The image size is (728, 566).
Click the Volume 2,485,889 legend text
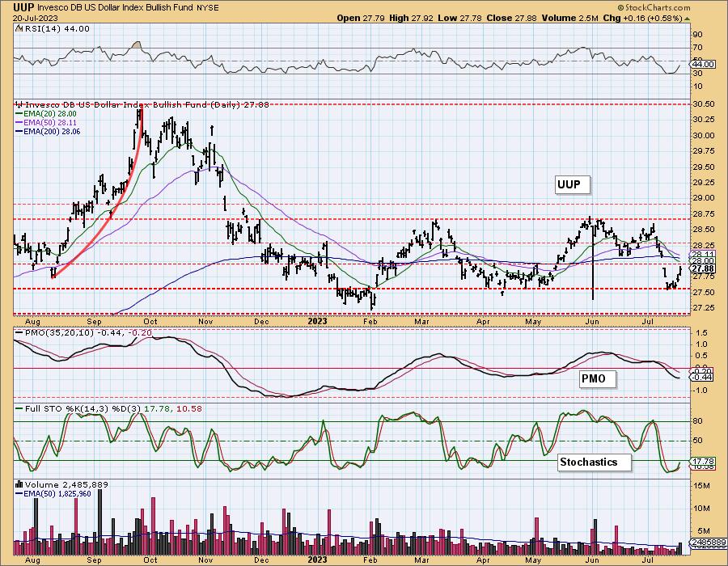[66, 485]
